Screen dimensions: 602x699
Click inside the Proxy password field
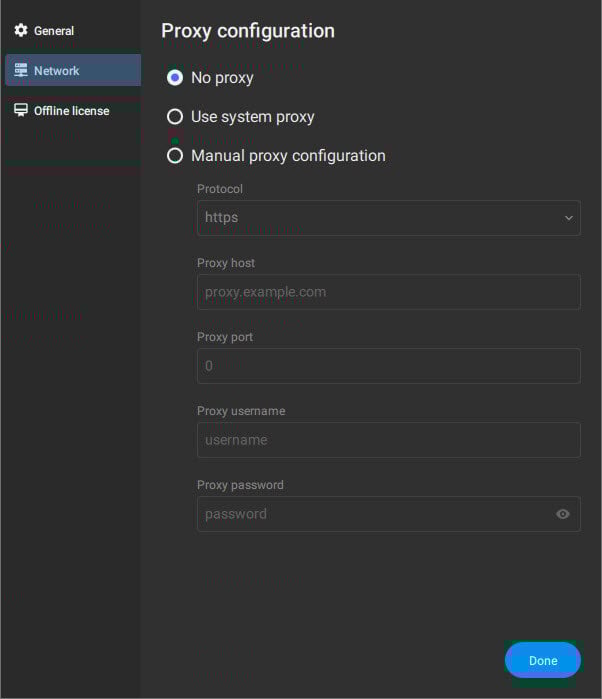[x=370, y=514]
